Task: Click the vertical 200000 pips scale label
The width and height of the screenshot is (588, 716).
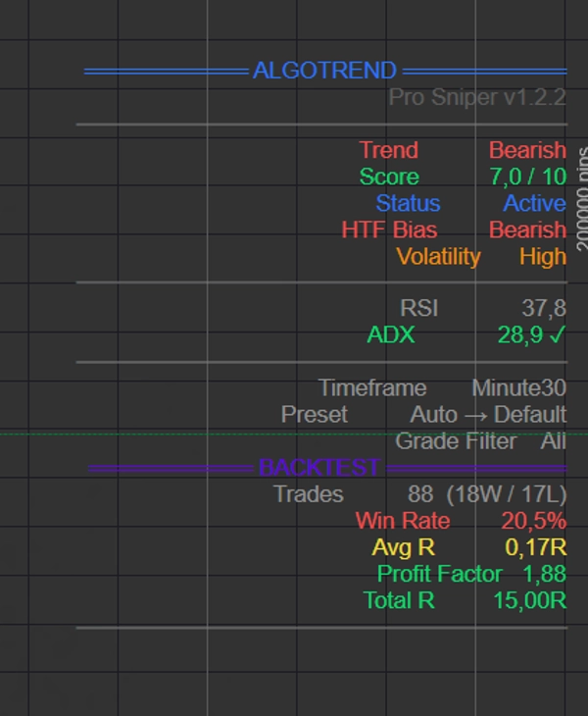Action: 582,199
